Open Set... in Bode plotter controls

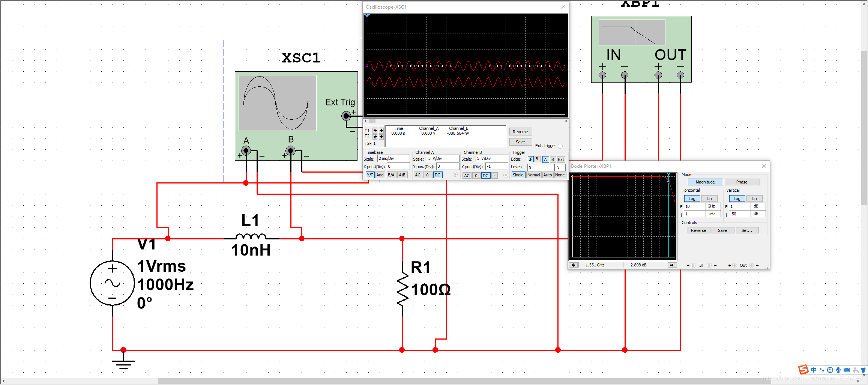747,230
